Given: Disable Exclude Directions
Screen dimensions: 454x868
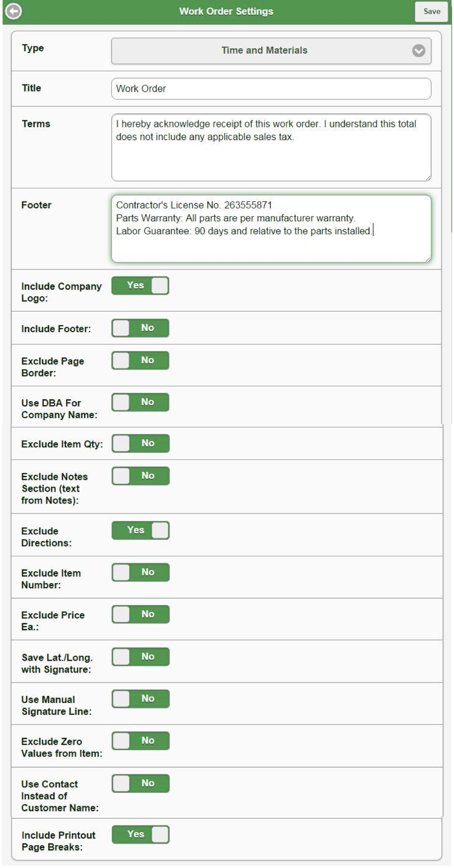Looking at the screenshot, I should (141, 530).
